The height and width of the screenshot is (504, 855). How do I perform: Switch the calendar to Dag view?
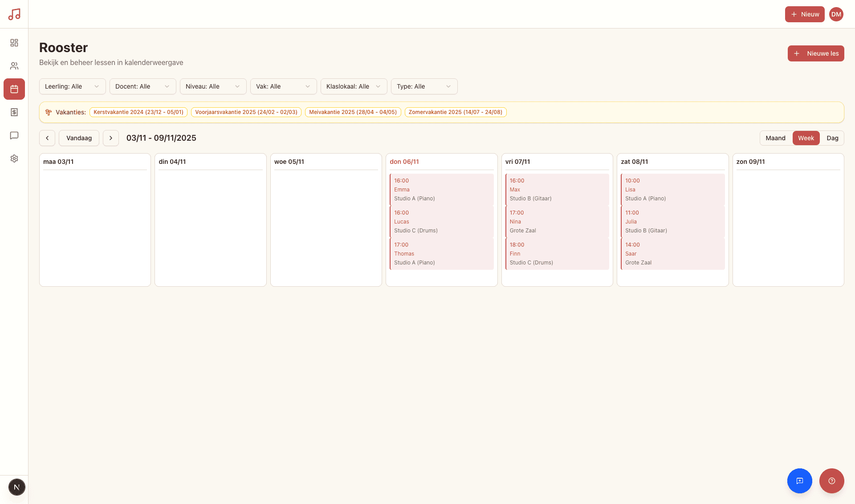click(832, 138)
